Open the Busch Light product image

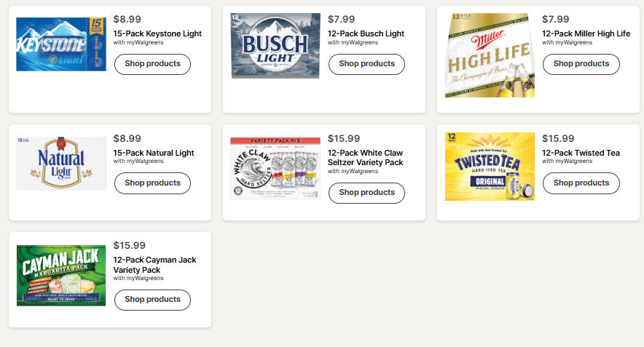(275, 46)
